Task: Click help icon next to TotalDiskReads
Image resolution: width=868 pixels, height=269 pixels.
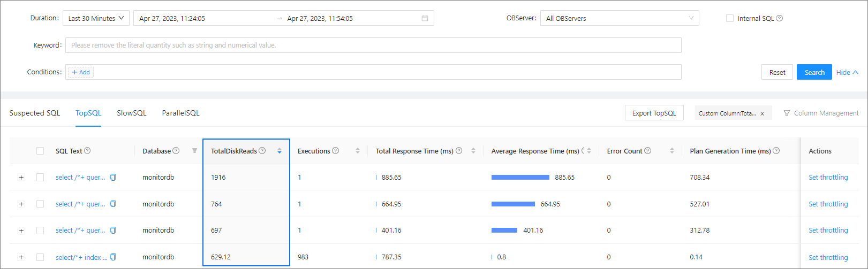Action: coord(262,151)
